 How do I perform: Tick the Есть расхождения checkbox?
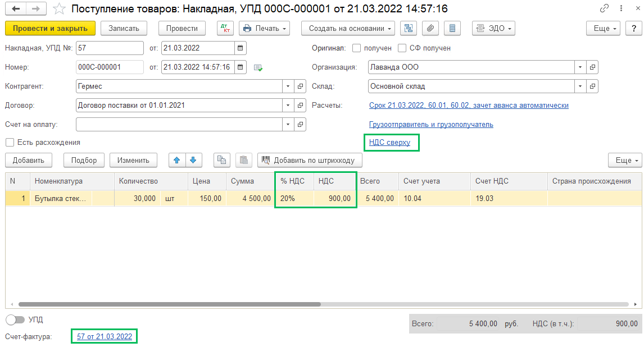(10, 143)
